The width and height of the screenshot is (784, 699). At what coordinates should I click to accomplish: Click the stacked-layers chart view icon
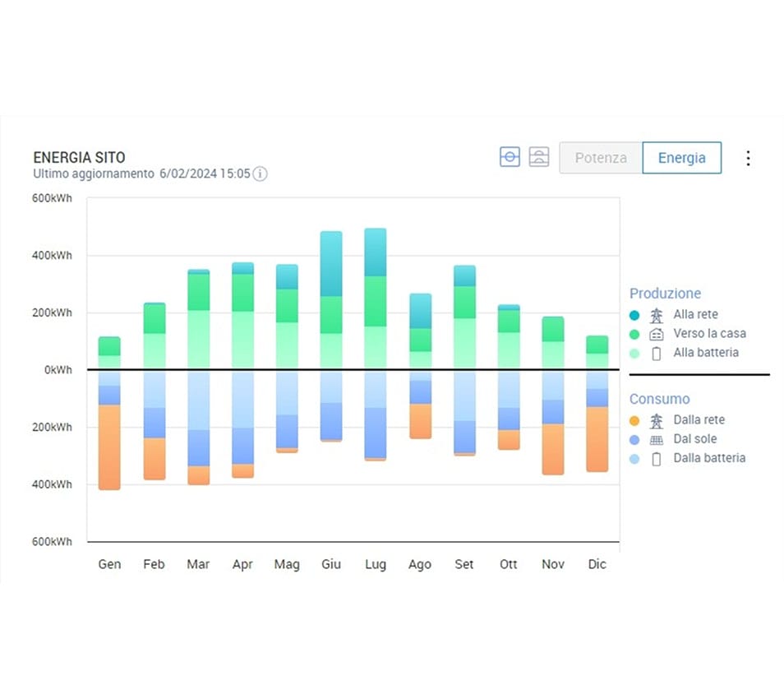pos(539,157)
